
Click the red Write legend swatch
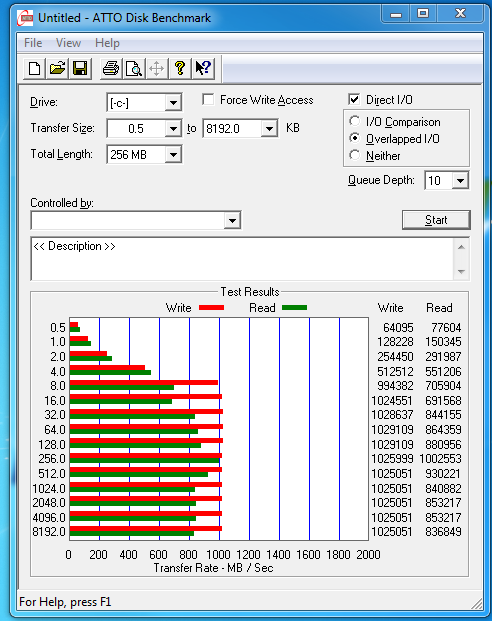[x=212, y=308]
